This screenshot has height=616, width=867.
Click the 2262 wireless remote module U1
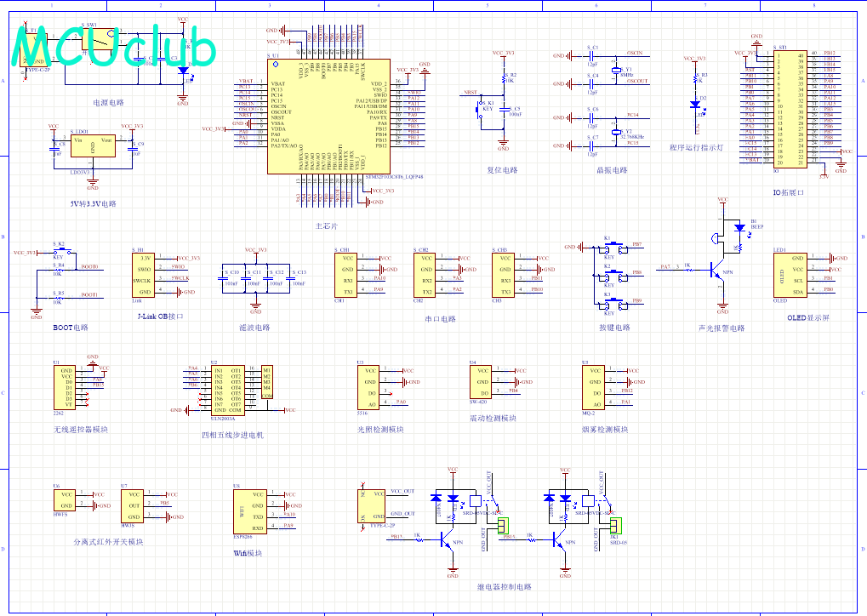coord(65,388)
